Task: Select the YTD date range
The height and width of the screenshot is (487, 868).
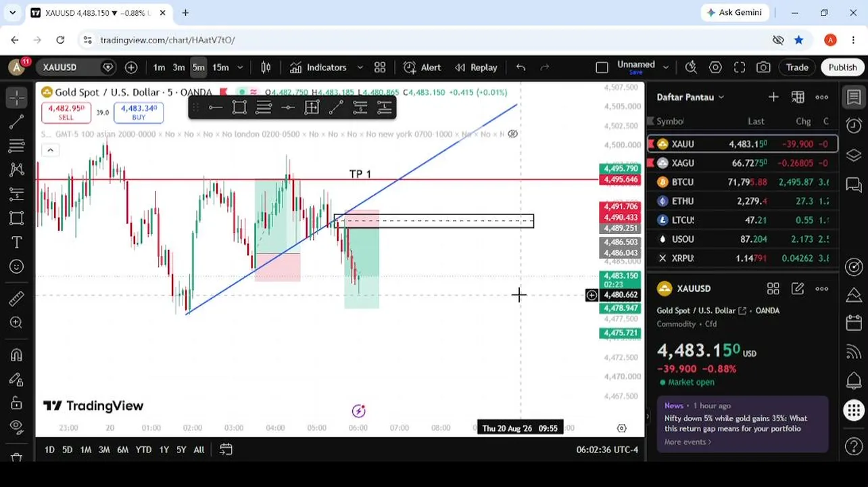Action: click(143, 450)
